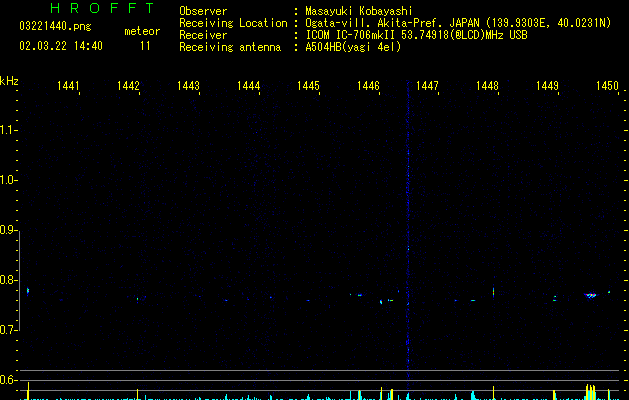Click the Receiver field label
The width and height of the screenshot is (629, 400).
pyautogui.click(x=203, y=35)
